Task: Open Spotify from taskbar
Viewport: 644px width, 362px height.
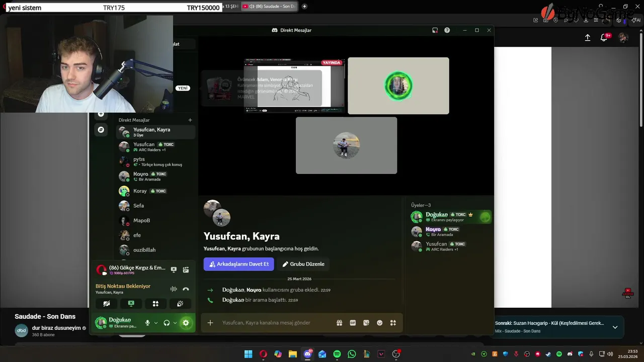Action: (337, 354)
